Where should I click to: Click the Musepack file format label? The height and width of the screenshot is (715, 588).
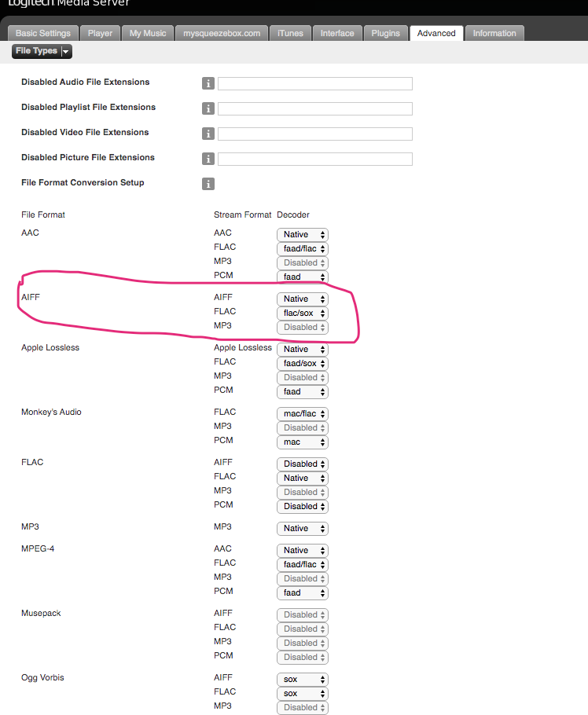coord(41,614)
